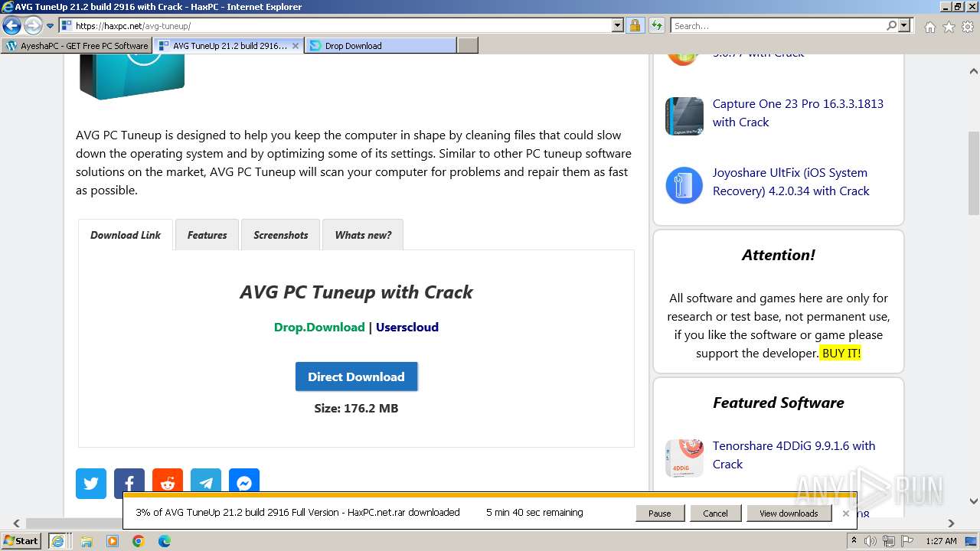This screenshot has width=980, height=551.
Task: Click the AVG product box image
Action: 132,77
